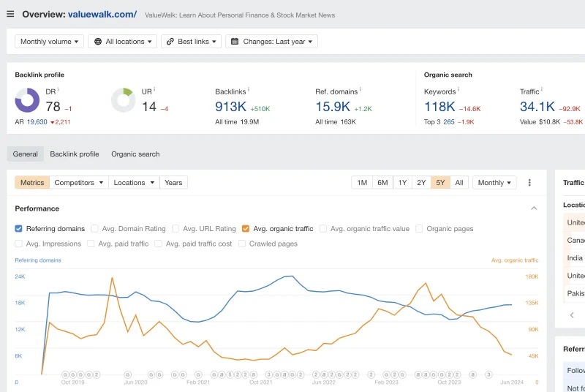585x392 pixels.
Task: Uncheck the Referring domains checkbox
Action: point(19,229)
